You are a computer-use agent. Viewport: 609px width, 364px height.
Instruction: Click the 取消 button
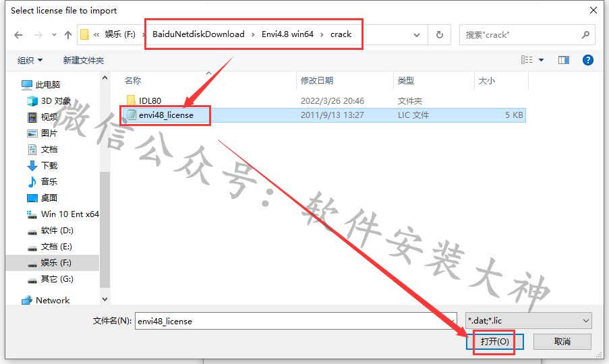point(562,342)
